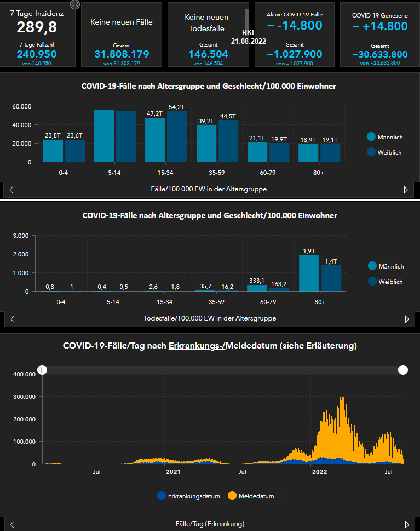The height and width of the screenshot is (531, 420).
Task: Click right arrow beside Todesfälle/100.000 EW label
Action: point(406,319)
